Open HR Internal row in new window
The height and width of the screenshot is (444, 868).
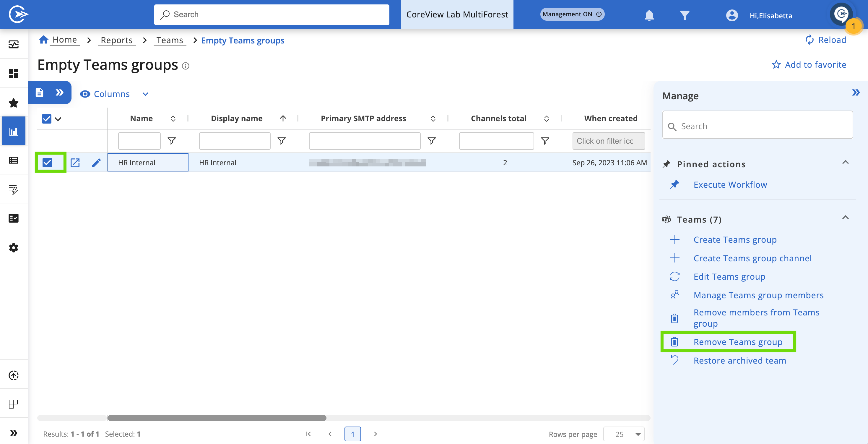[x=75, y=163]
